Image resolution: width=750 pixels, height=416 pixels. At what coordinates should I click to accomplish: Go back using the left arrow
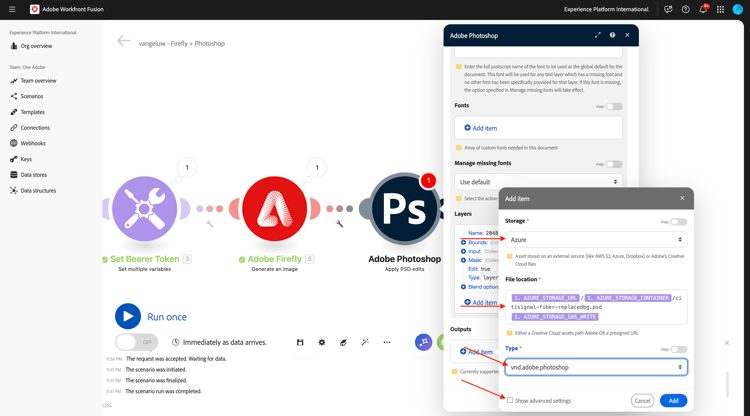coord(123,41)
